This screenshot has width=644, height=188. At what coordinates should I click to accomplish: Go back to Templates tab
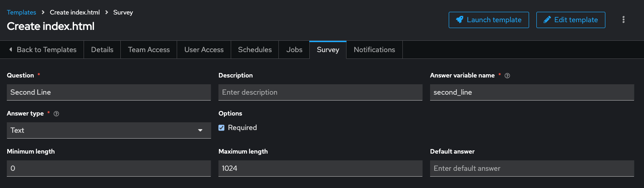tap(42, 50)
